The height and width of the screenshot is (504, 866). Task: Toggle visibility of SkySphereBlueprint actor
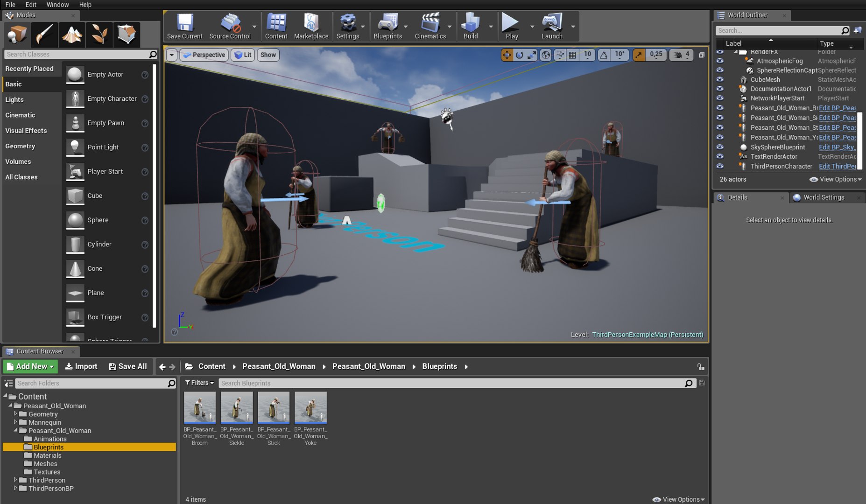click(720, 147)
